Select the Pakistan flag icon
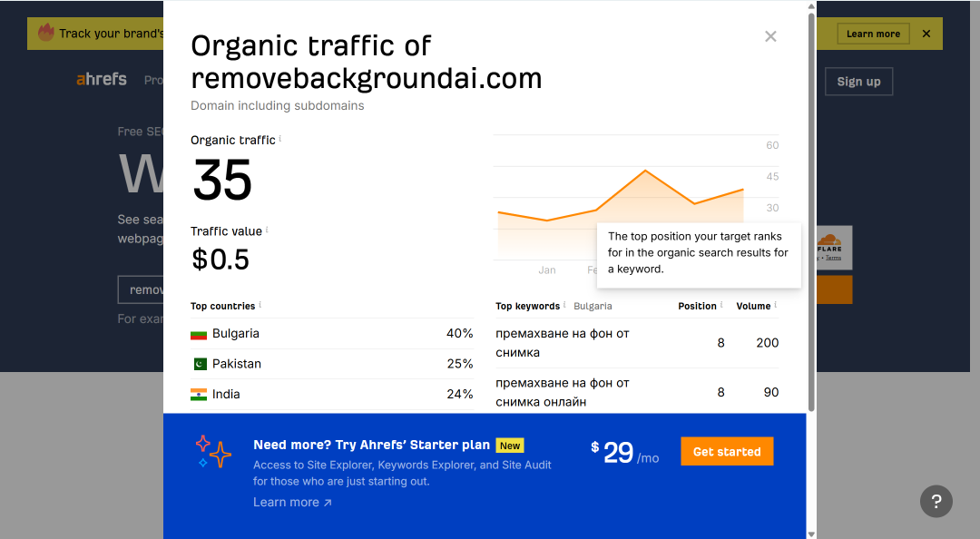The image size is (980, 539). [x=200, y=364]
